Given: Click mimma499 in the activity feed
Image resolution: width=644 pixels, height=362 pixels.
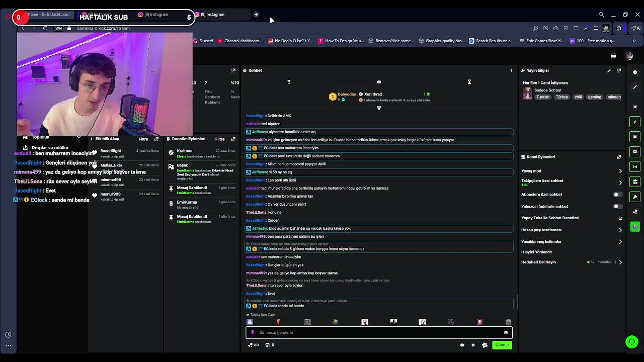Looking at the screenshot, I should 111,179.
